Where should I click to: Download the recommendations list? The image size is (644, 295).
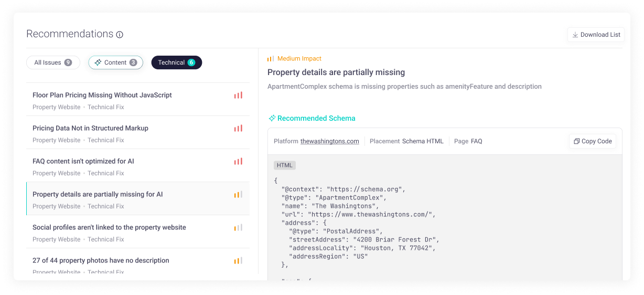pos(596,35)
